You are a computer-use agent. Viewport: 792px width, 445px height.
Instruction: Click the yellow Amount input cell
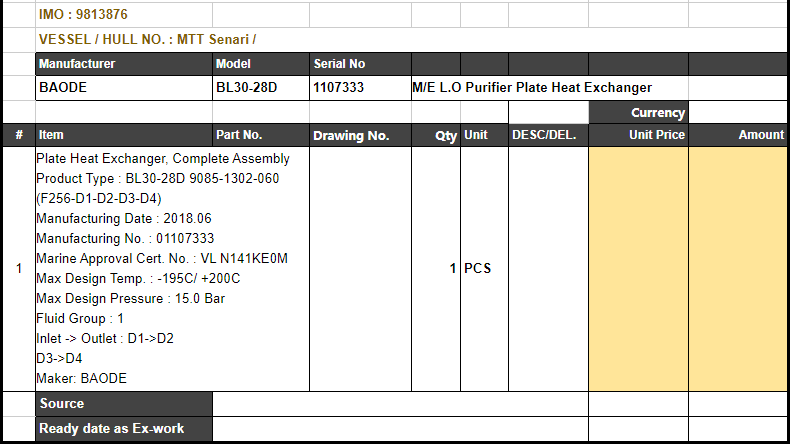738,269
